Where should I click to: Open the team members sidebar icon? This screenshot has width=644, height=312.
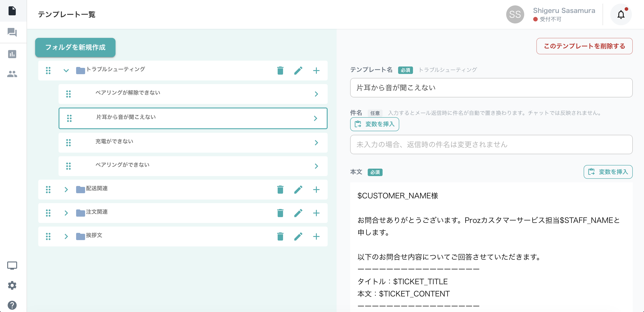(x=12, y=74)
